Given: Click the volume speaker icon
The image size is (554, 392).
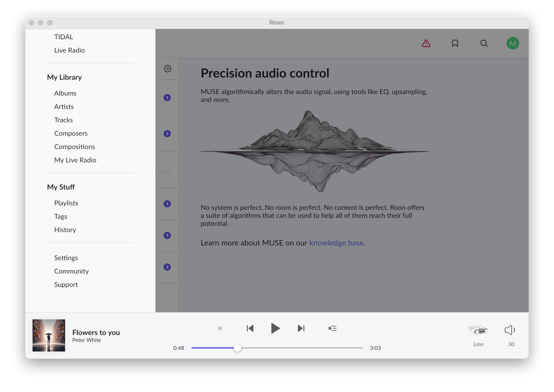Looking at the screenshot, I should tap(510, 330).
